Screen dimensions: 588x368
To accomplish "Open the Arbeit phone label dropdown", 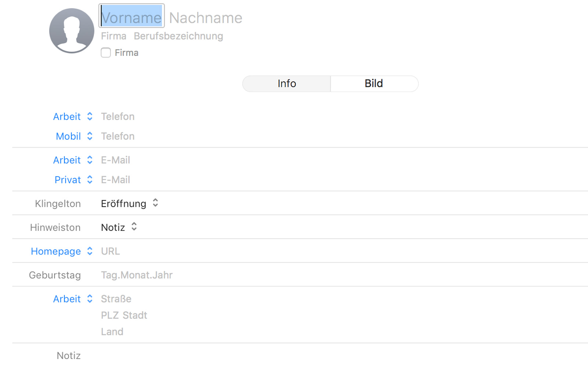I will click(x=73, y=117).
